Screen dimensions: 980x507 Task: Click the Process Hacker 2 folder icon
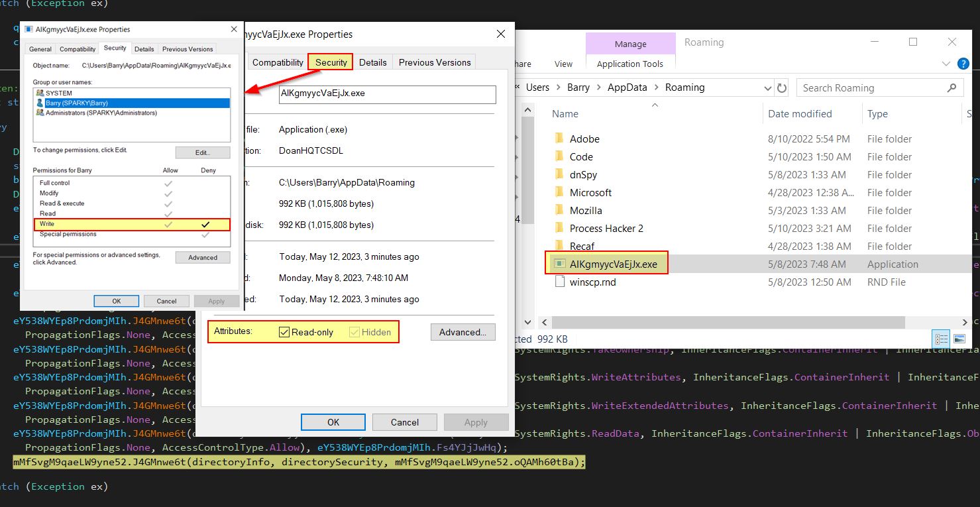[x=558, y=229]
